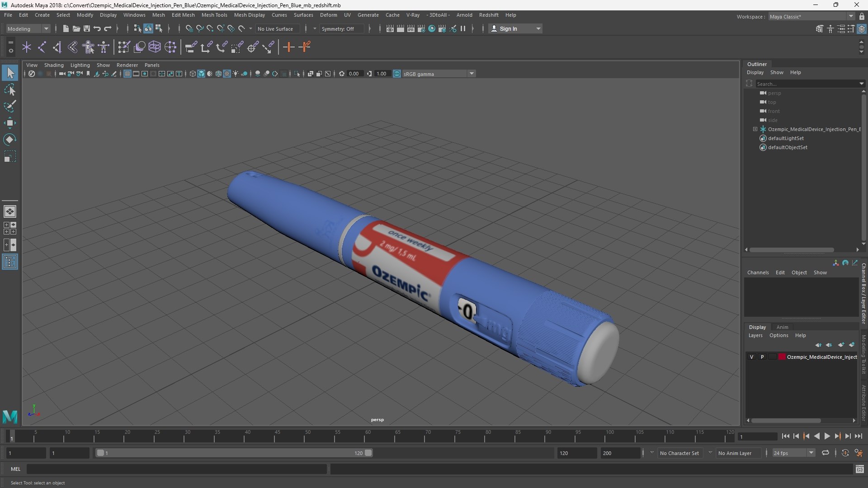The image size is (868, 488).
Task: Click Play Forwards button
Action: point(827,436)
